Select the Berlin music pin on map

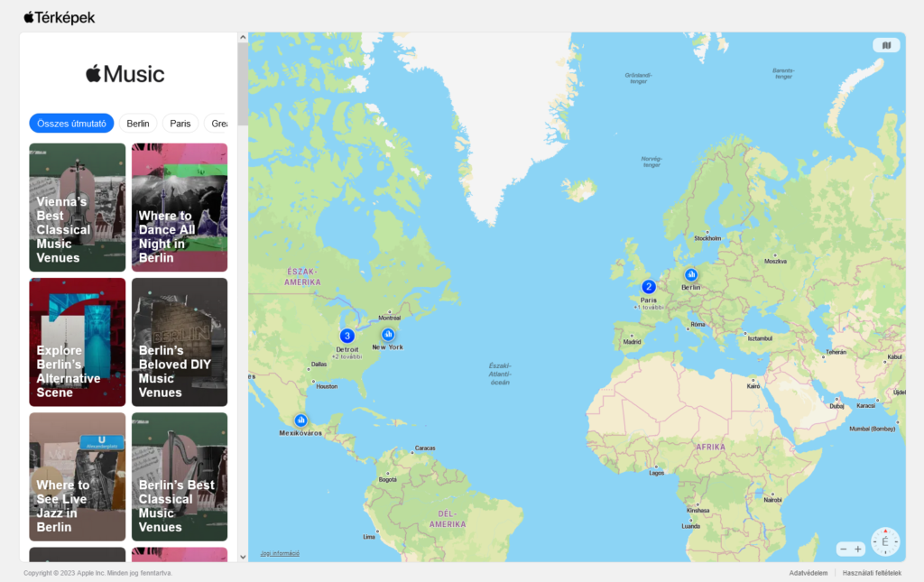[x=691, y=274]
